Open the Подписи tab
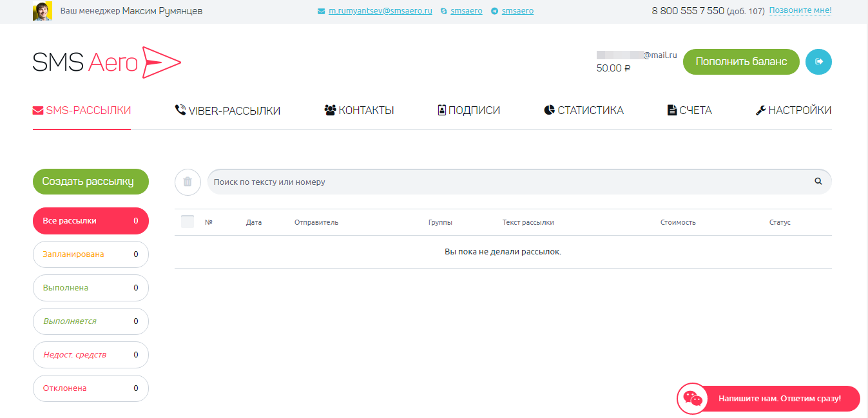 tap(469, 111)
